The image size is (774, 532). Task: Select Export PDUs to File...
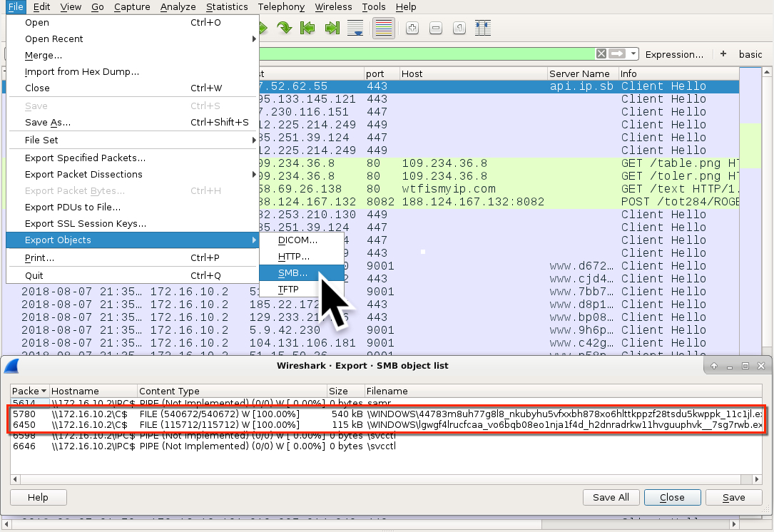point(132,207)
